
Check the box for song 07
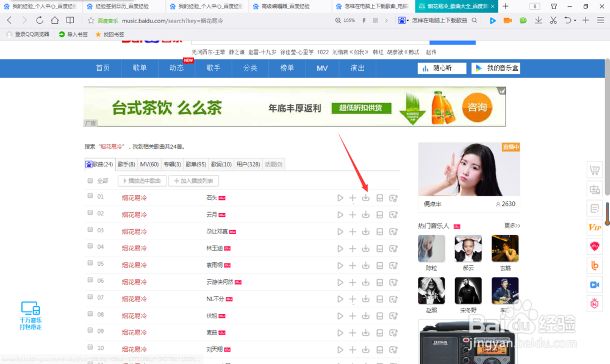(x=90, y=297)
